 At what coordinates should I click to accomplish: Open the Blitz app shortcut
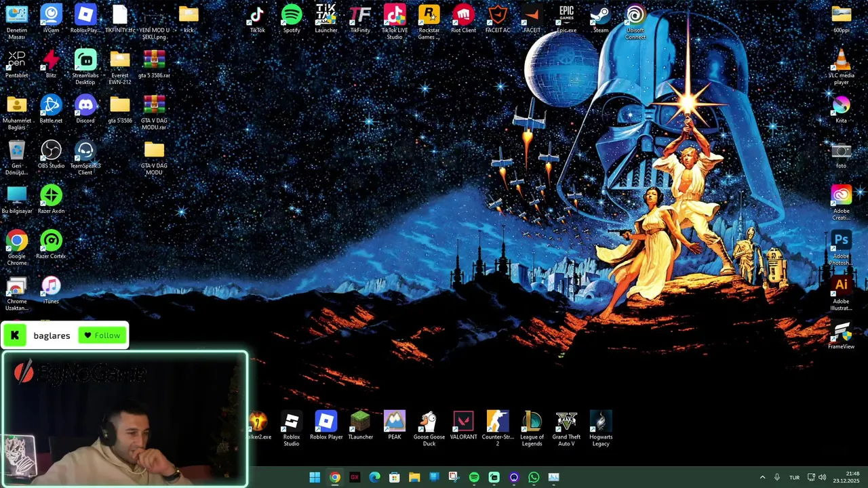click(51, 64)
